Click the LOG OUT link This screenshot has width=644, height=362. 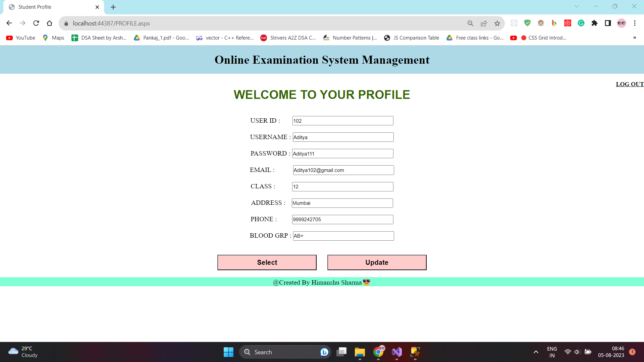tap(630, 84)
